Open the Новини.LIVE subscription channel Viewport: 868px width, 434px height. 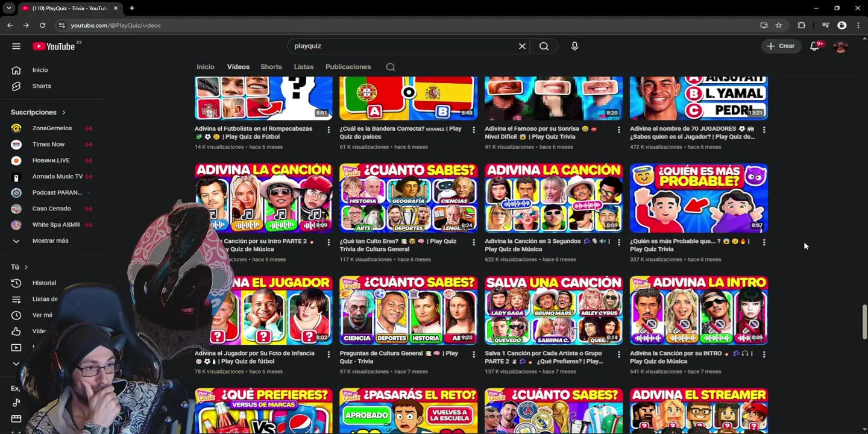(51, 160)
